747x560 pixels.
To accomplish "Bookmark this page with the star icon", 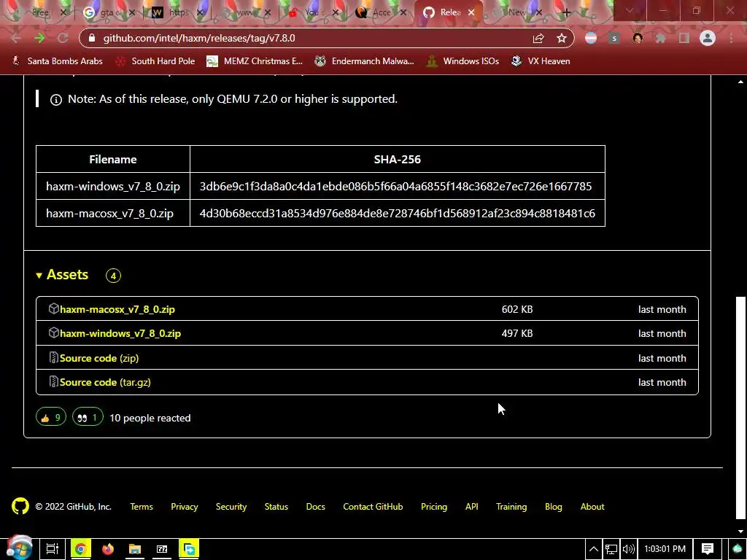I will (x=562, y=38).
